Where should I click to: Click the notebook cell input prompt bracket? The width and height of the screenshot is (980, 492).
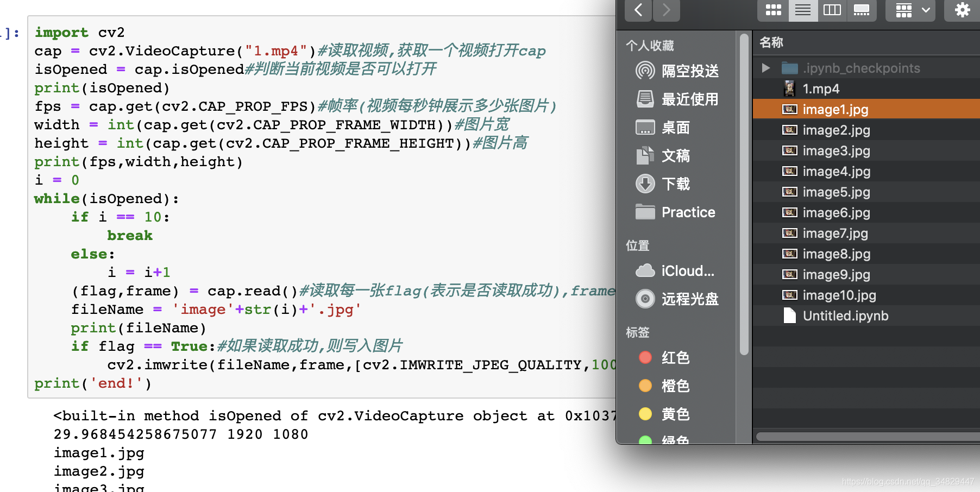10,34
